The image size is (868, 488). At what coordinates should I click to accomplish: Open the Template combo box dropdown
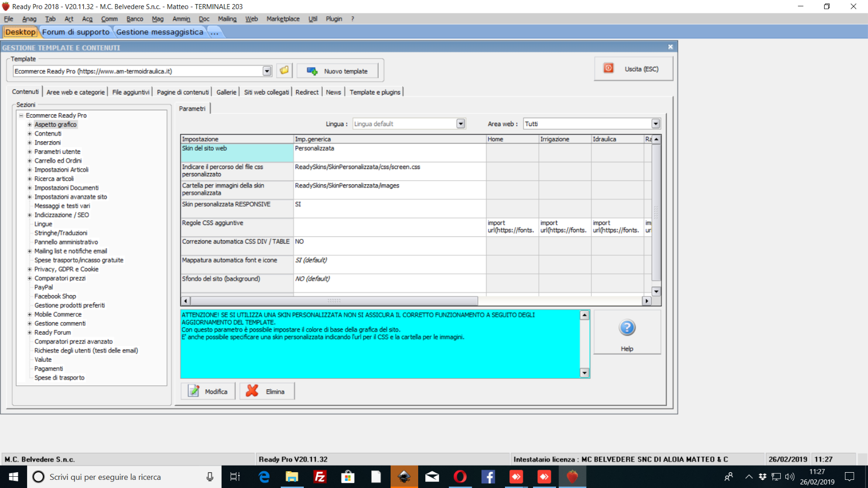tap(267, 71)
